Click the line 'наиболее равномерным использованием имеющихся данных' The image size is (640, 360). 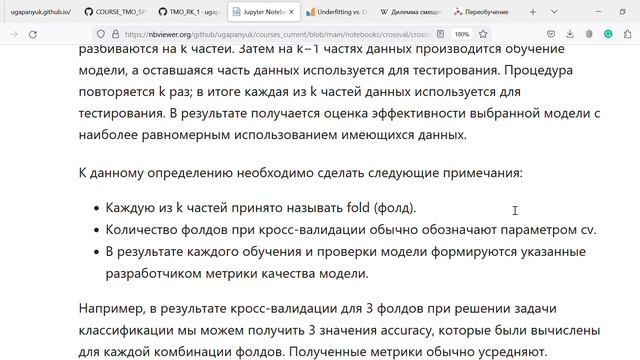pos(272,135)
